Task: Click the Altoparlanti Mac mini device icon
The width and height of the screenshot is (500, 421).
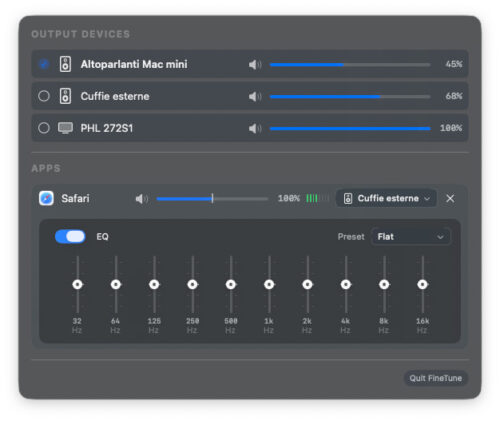Action: 65,64
